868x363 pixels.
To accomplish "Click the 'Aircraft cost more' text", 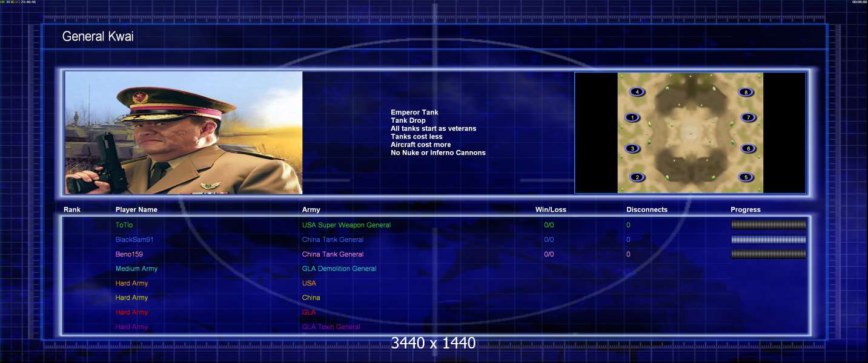I will tap(421, 145).
